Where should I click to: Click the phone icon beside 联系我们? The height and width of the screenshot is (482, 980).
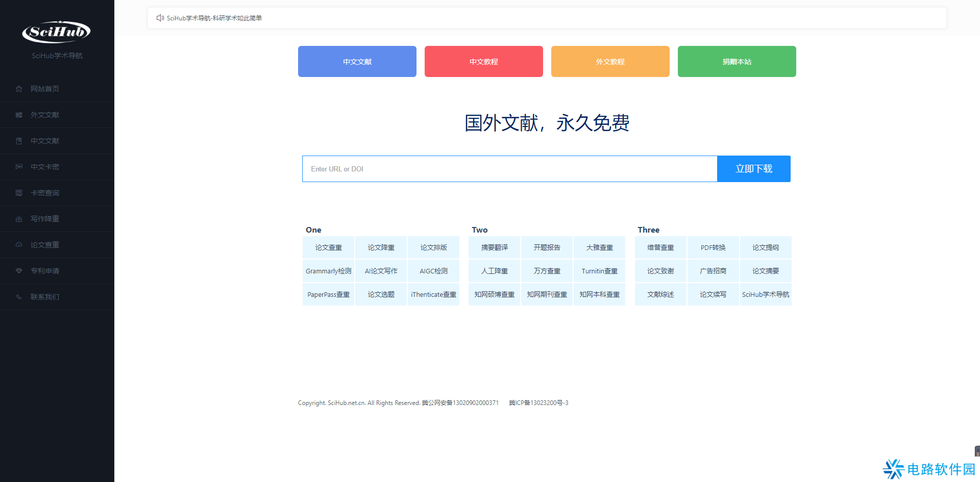(x=19, y=297)
